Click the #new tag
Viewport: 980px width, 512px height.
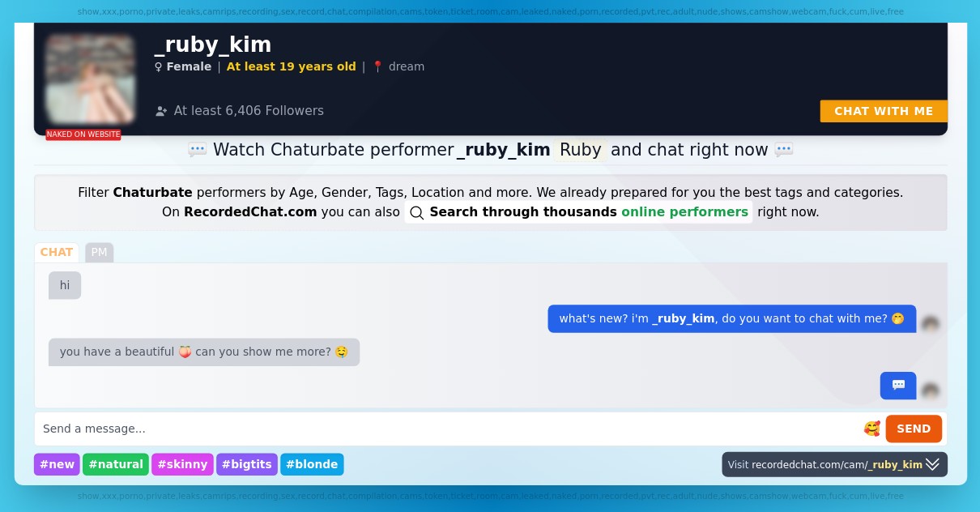[x=57, y=464]
